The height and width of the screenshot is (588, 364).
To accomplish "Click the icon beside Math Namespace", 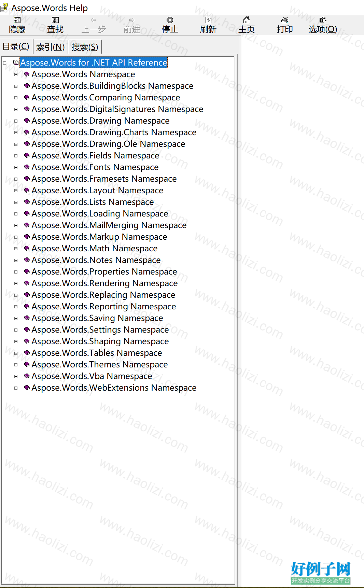I will click(27, 248).
